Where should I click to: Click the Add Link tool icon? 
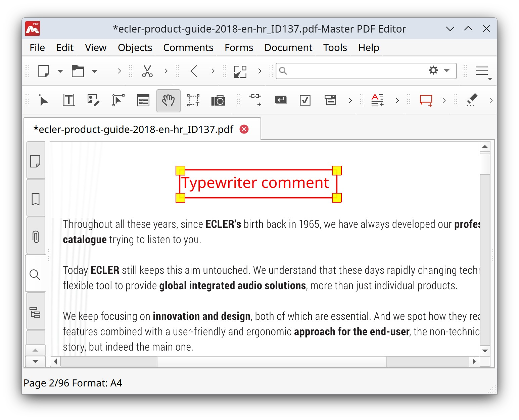click(255, 100)
